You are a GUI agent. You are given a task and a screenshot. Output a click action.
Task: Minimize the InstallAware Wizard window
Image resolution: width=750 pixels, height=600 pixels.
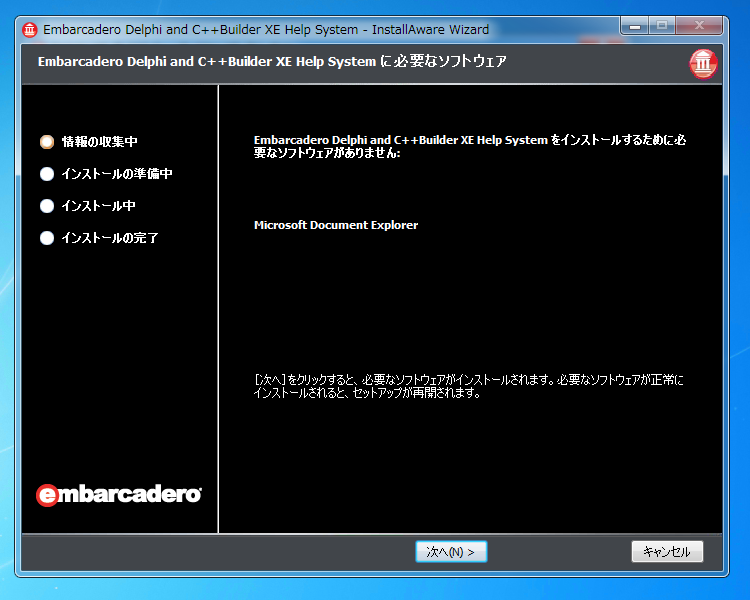click(635, 25)
